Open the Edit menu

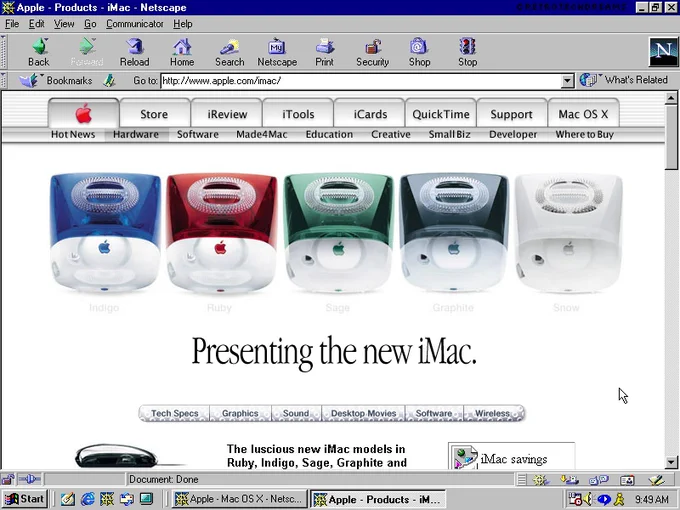tap(36, 24)
